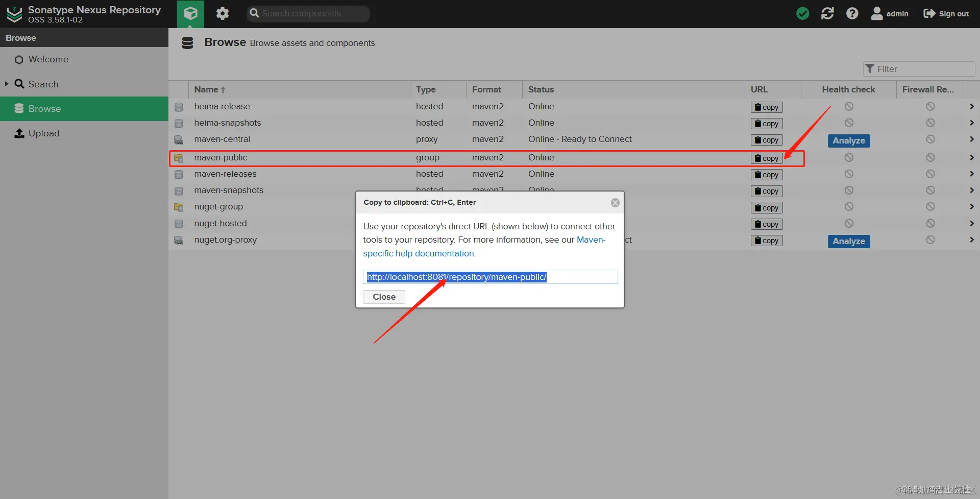Click nuget.org-proxy proxy repository icon

(179, 240)
